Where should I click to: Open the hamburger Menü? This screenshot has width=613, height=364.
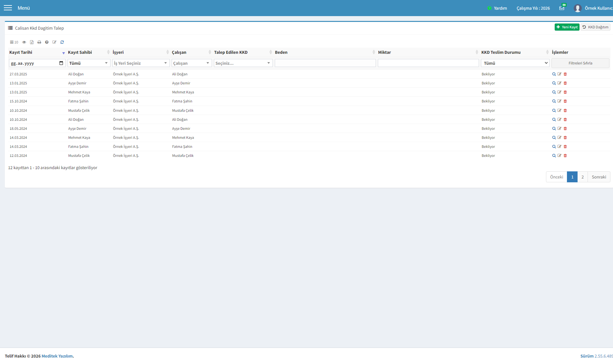(x=8, y=8)
